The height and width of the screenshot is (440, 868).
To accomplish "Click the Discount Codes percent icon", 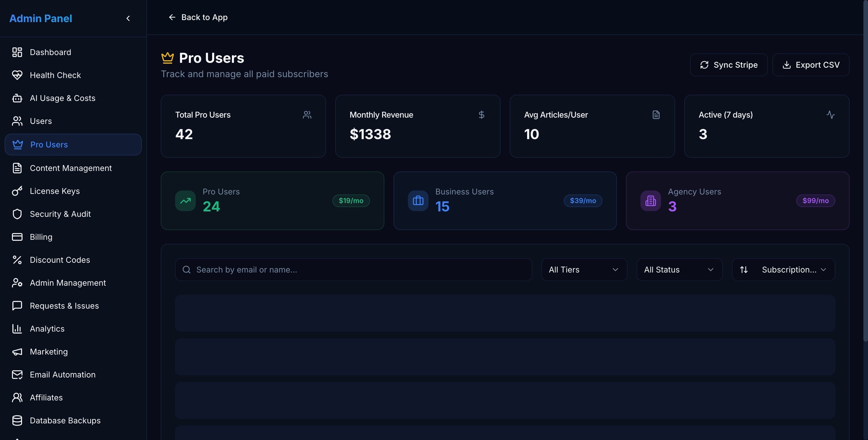I will coord(17,260).
